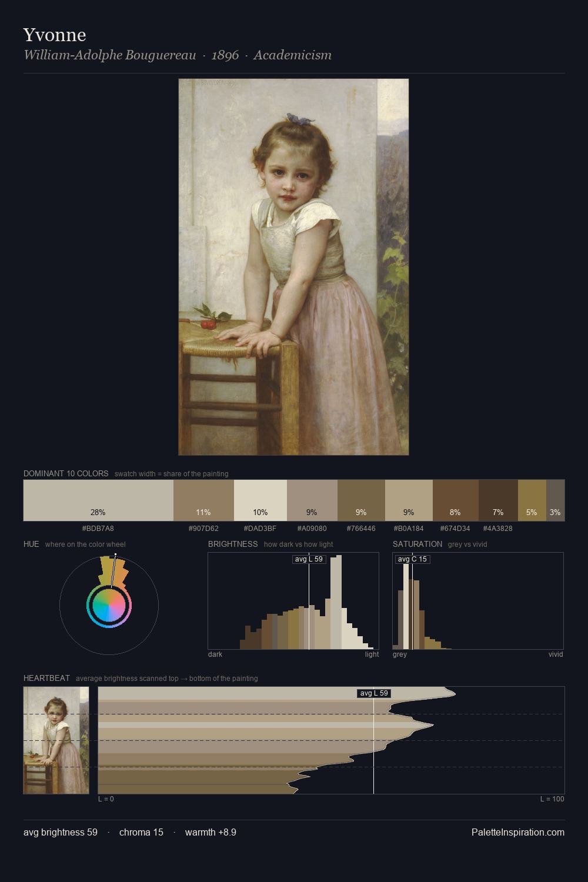Click 'grey vs vivid' caption
The height and width of the screenshot is (882, 588).
[467, 544]
